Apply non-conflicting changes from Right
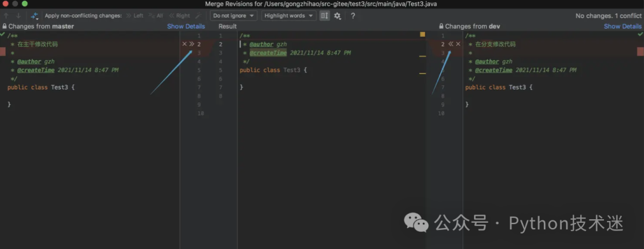Screen dimensions: 644x249 coord(179,15)
